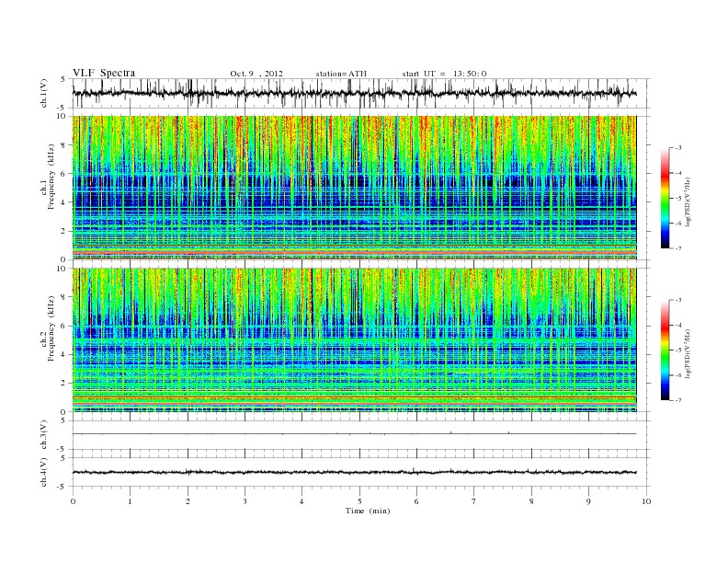Click the 'ch.1(V)' waveform axis label
This screenshot has height=563, width=728.
point(43,93)
